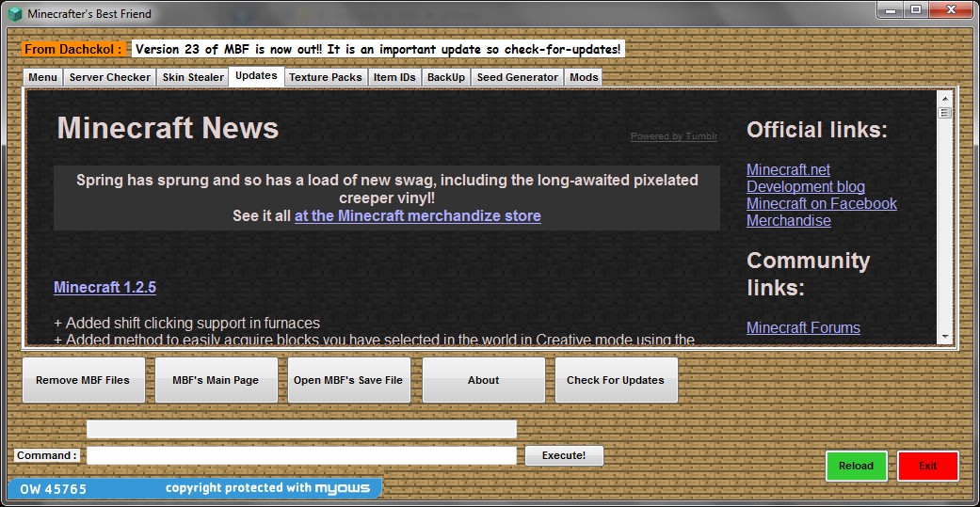The image size is (980, 507).
Task: Switch to the Menu tab
Action: (43, 77)
